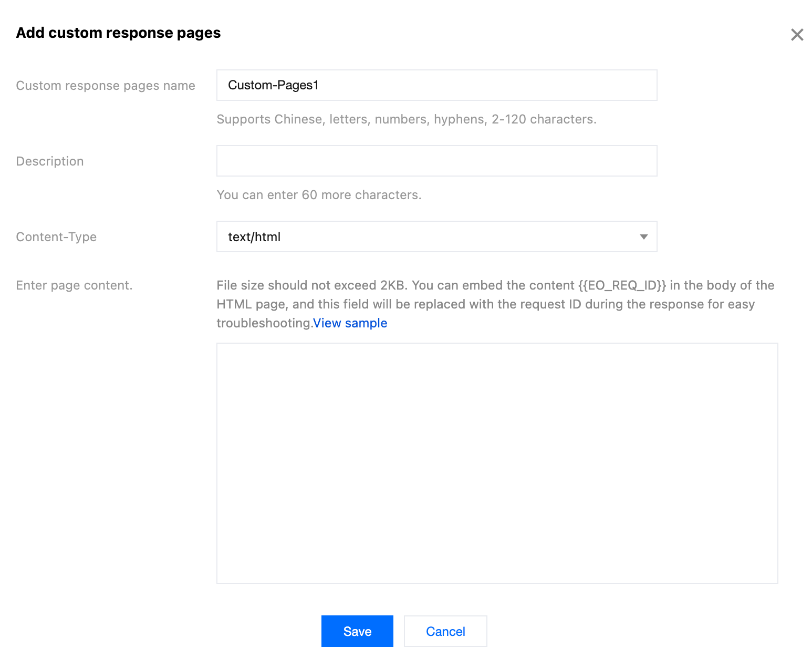Click the Content-Type field label
Viewport: 812px width, 659px height.
coord(56,237)
